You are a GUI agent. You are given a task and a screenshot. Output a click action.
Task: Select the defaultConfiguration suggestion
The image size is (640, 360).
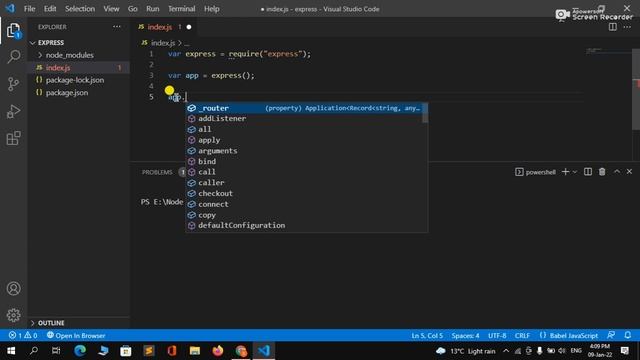(304, 225)
